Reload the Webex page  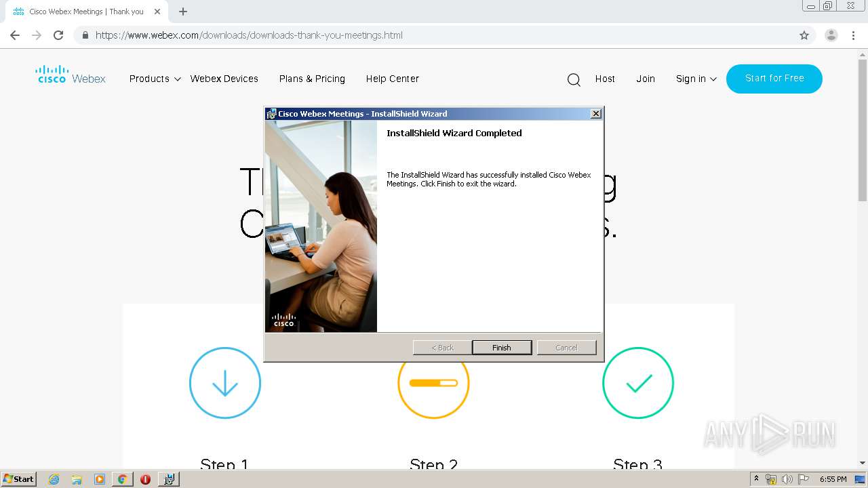click(x=58, y=35)
